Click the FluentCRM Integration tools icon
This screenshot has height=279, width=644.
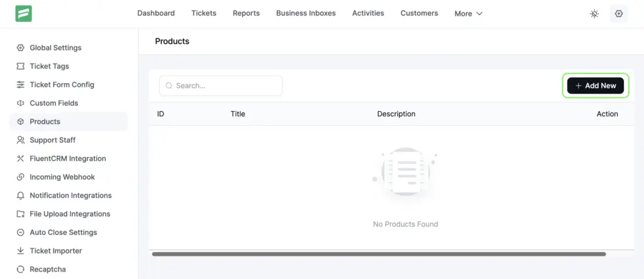point(20,158)
